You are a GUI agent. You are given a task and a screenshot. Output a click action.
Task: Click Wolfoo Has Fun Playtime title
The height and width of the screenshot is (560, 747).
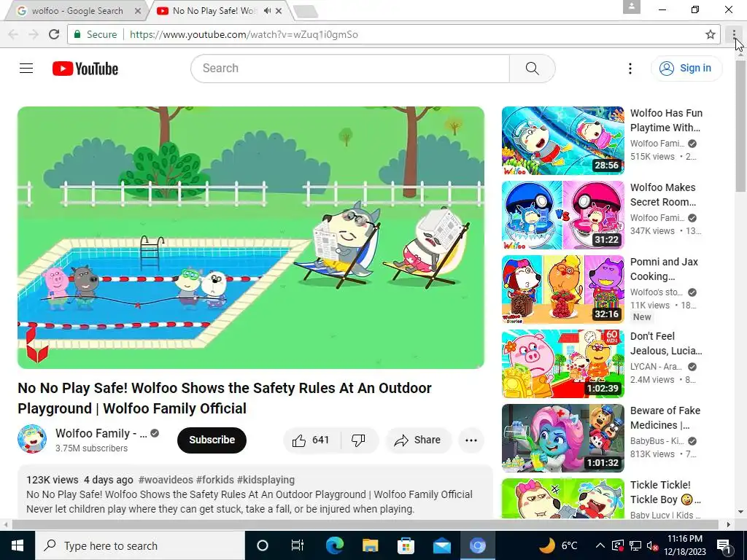[x=666, y=120]
